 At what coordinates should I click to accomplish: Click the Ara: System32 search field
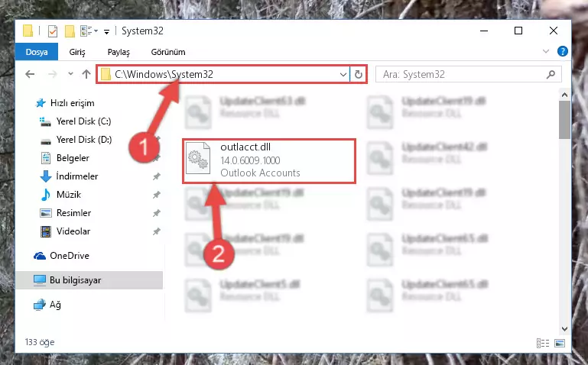coord(461,75)
